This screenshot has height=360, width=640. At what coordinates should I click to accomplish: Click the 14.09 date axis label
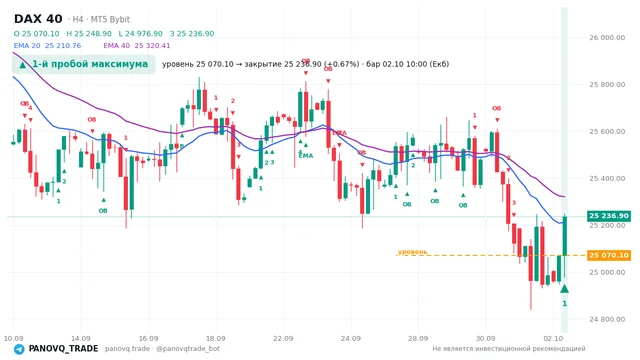pyautogui.click(x=80, y=338)
